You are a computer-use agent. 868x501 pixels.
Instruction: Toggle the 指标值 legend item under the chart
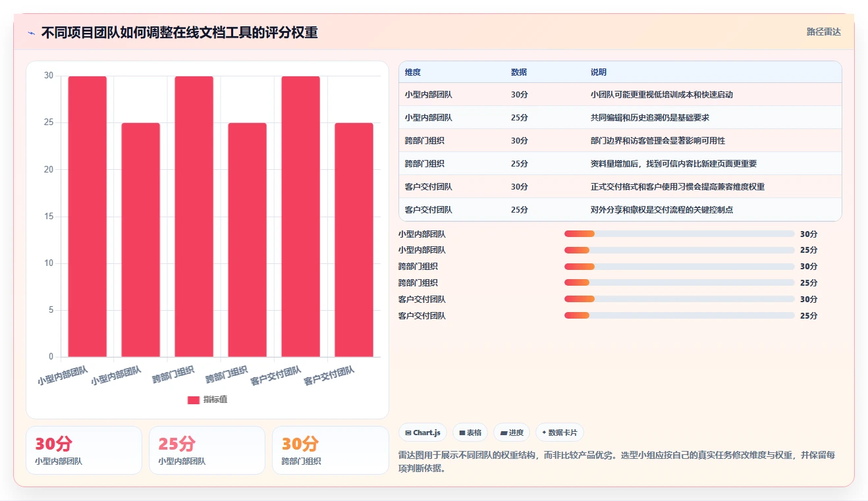[207, 400]
